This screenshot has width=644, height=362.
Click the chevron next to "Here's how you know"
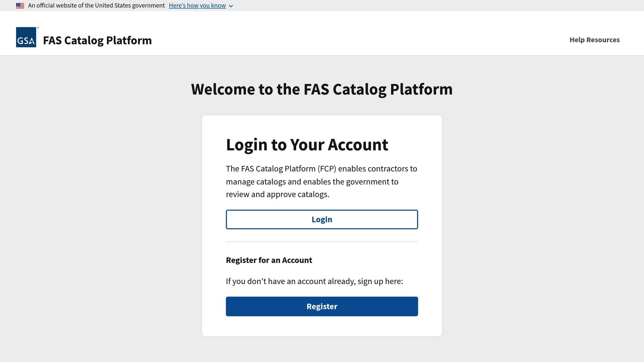[x=231, y=6]
